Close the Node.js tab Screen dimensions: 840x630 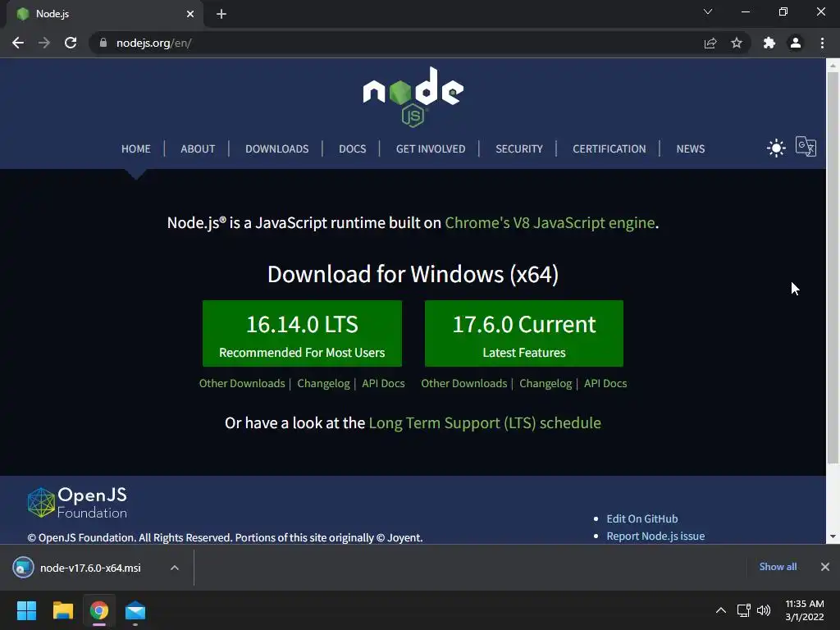click(x=190, y=14)
